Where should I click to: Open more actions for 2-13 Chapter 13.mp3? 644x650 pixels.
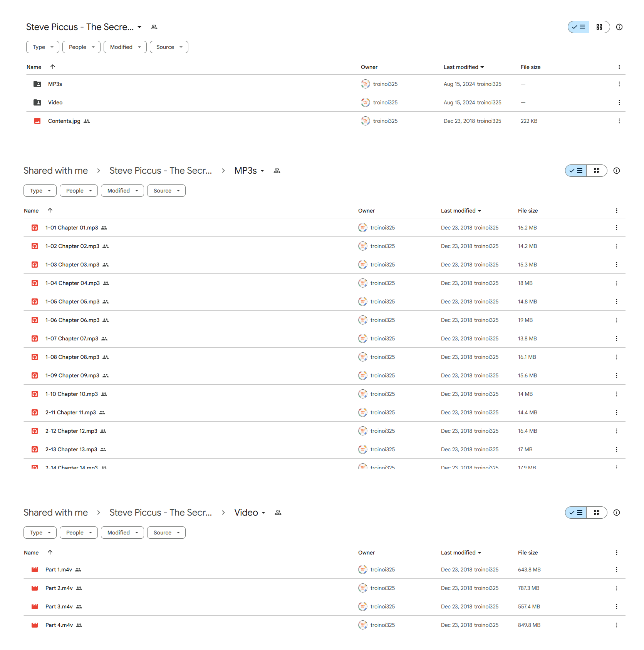click(617, 449)
